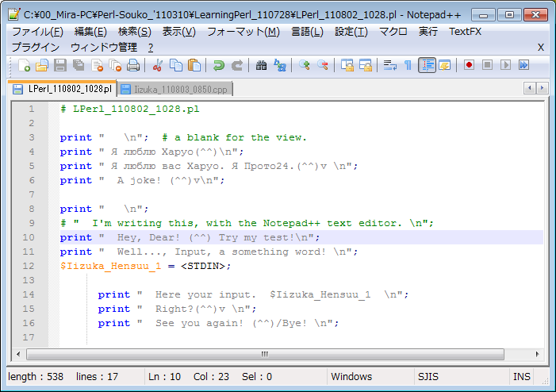
Task: Click 'Right?(^^)v' text on line 15
Action: 190,309
